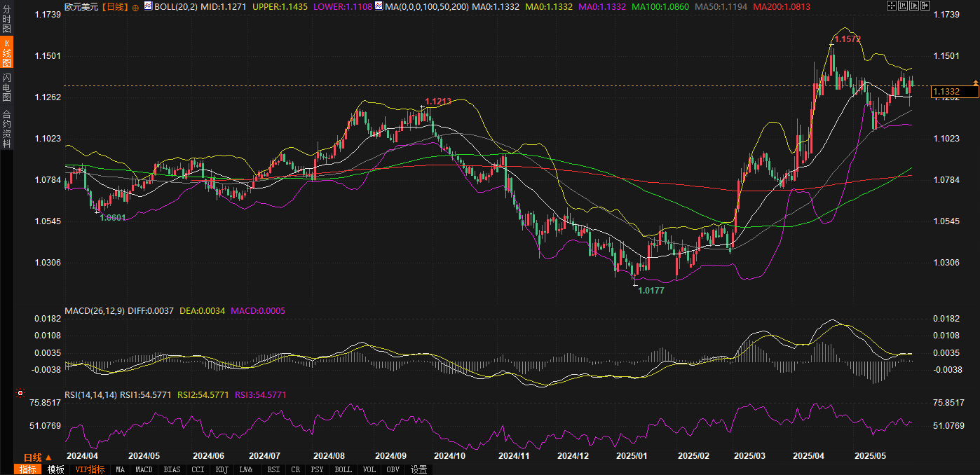Click the UPPER:1.1435 Bollinger value
This screenshot has width=980, height=475.
pos(278,6)
